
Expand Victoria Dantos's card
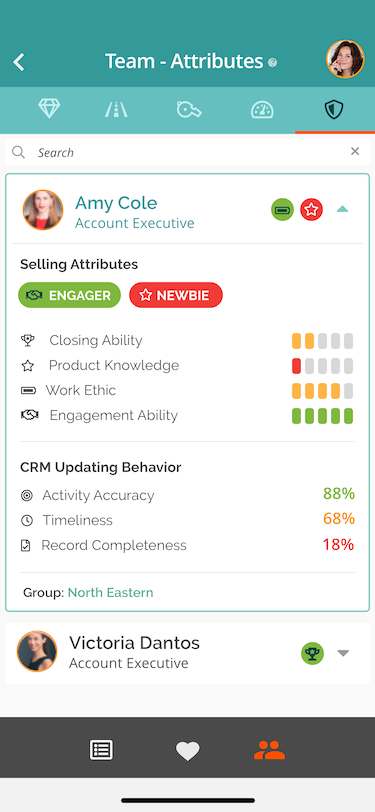coord(343,653)
